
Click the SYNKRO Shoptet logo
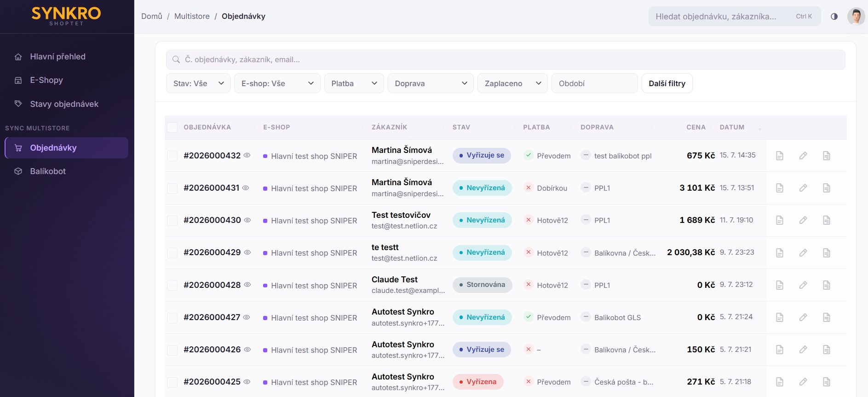point(66,16)
